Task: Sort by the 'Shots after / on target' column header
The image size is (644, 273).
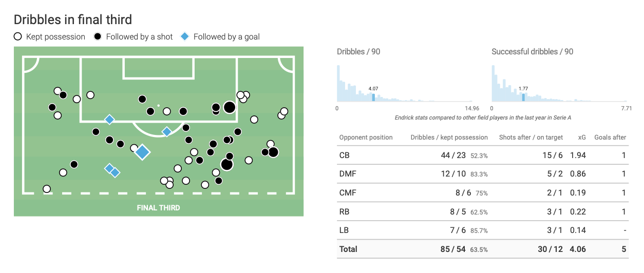Action: 531,138
